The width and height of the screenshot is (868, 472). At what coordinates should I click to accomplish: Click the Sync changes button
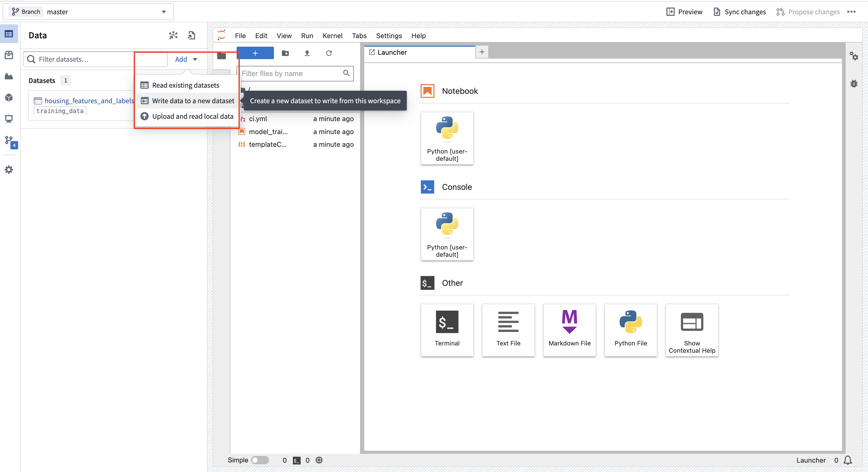click(740, 12)
